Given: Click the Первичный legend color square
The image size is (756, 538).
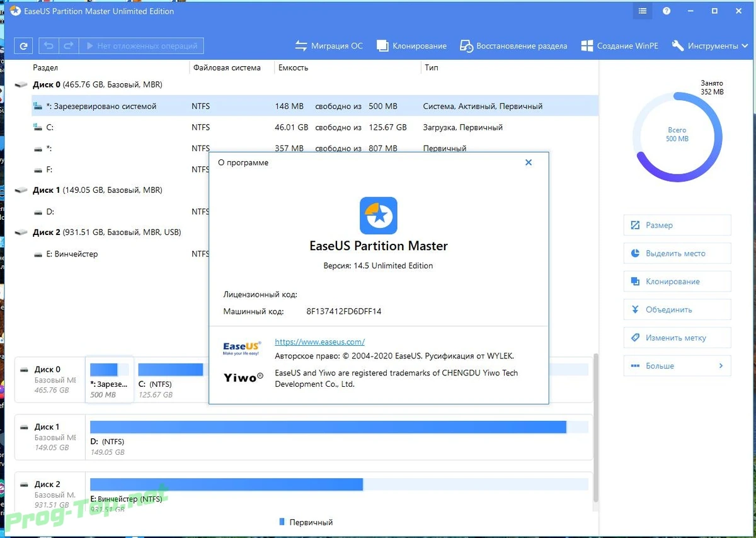Looking at the screenshot, I should pos(282,522).
